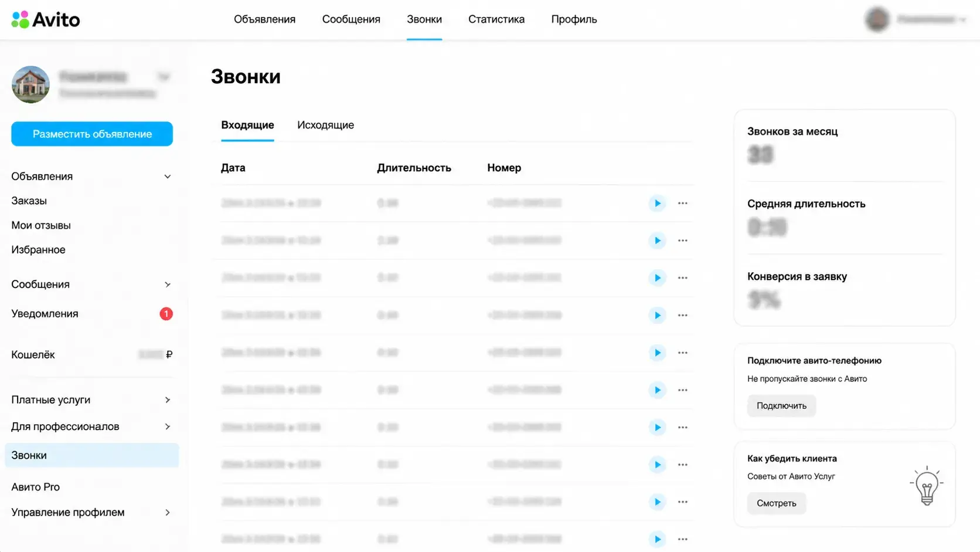980x552 pixels.
Task: Expand the Для профессионалов chevron
Action: tap(168, 426)
